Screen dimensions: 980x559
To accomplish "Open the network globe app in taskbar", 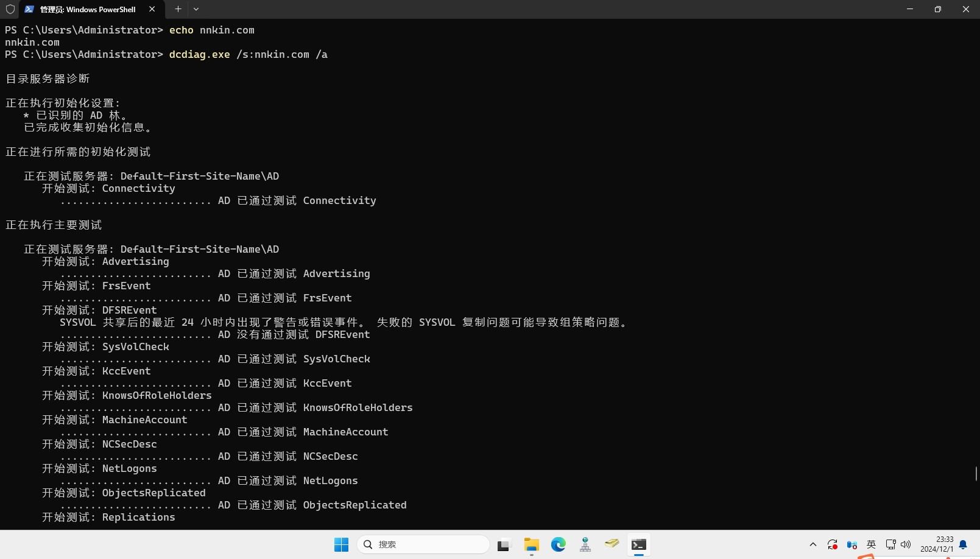I will [x=585, y=544].
